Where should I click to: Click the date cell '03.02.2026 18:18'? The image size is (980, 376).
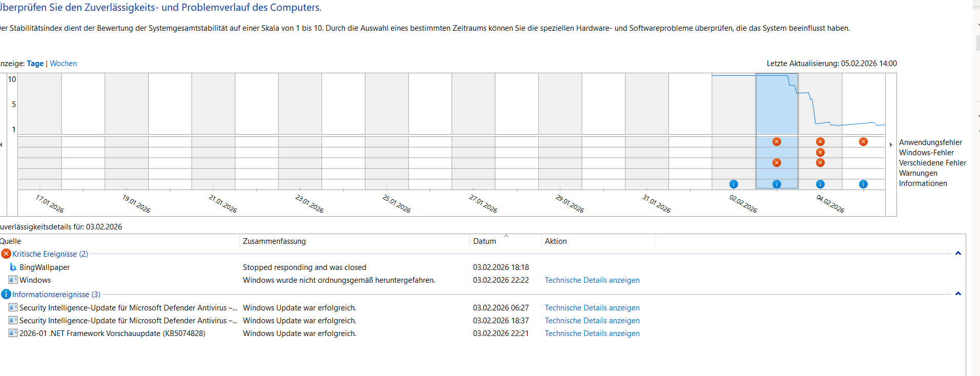point(501,267)
